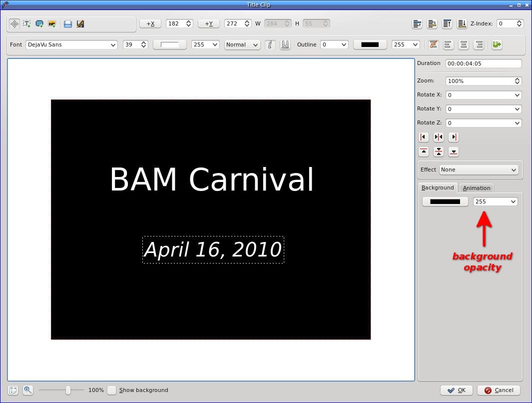Click the zoom slider handle
This screenshot has width=532, height=403.
68,390
